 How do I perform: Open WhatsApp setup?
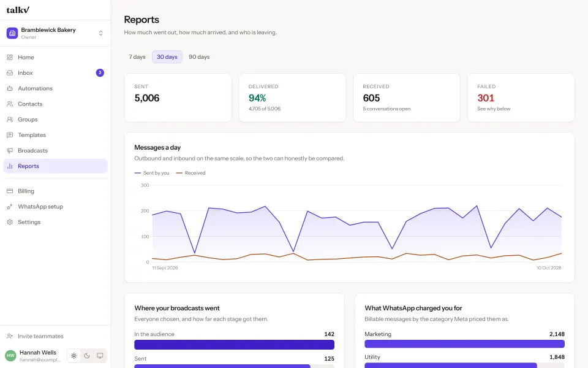(55, 207)
